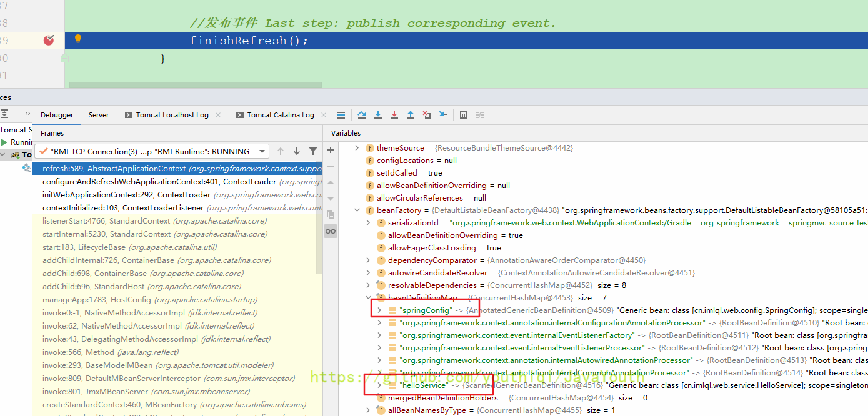
Task: Click the editor horizontal scrollbar
Action: 195,85
